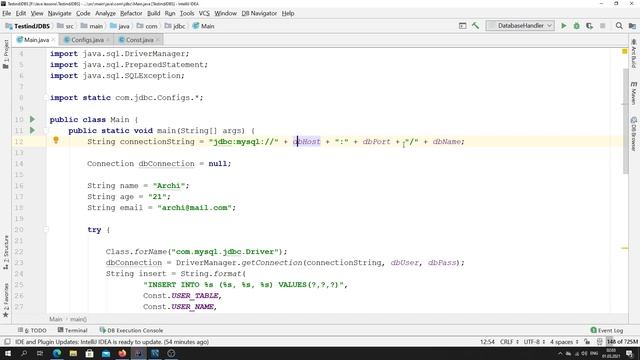The image size is (640, 360).
Task: Open Search Everywhere magnifier icon
Action: click(x=619, y=26)
